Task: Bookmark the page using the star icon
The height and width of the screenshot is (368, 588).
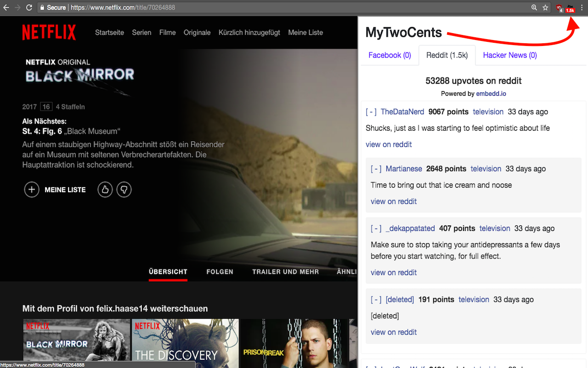Action: [545, 8]
